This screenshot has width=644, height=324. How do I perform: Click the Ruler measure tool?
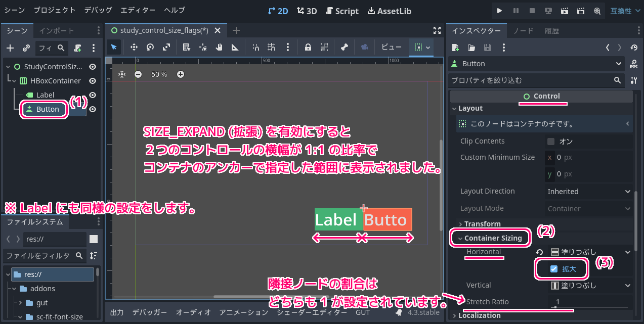(235, 48)
